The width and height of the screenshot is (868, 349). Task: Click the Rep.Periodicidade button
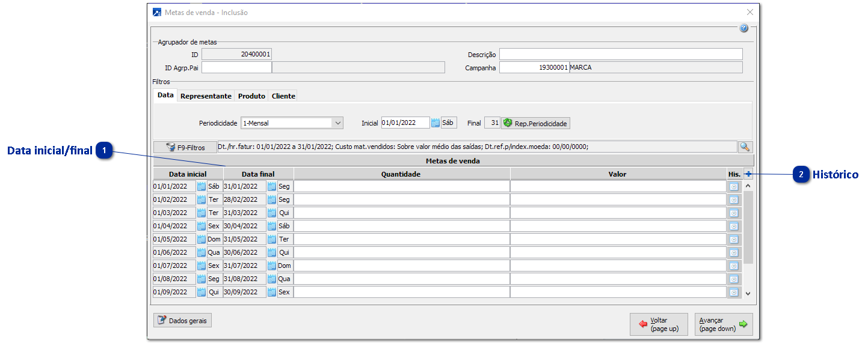coord(535,123)
